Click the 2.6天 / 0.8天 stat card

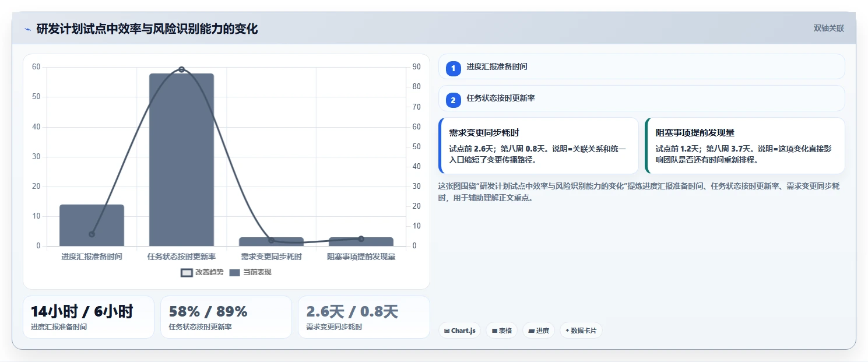point(364,317)
